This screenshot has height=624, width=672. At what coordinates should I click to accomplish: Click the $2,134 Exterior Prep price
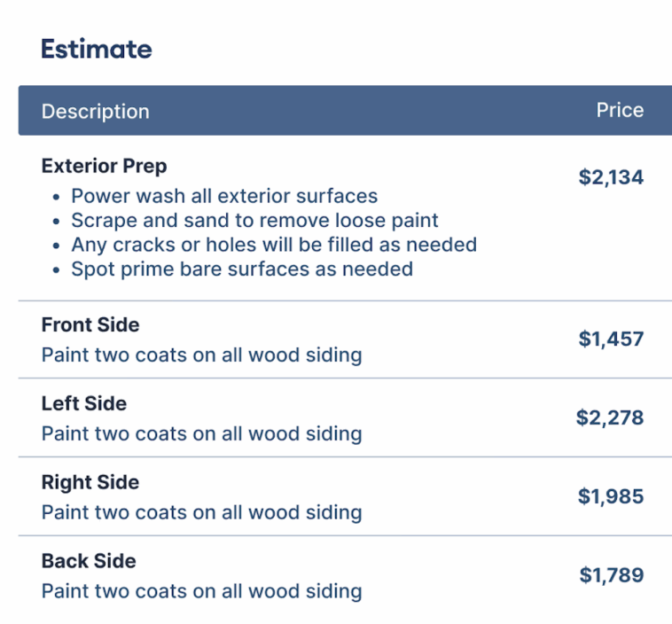tap(611, 177)
